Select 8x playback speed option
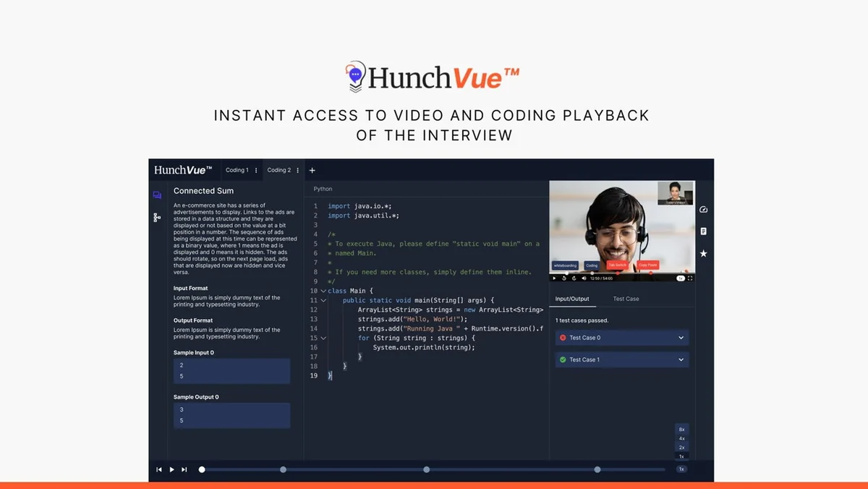Screen dimensions: 868x489 click(681, 429)
